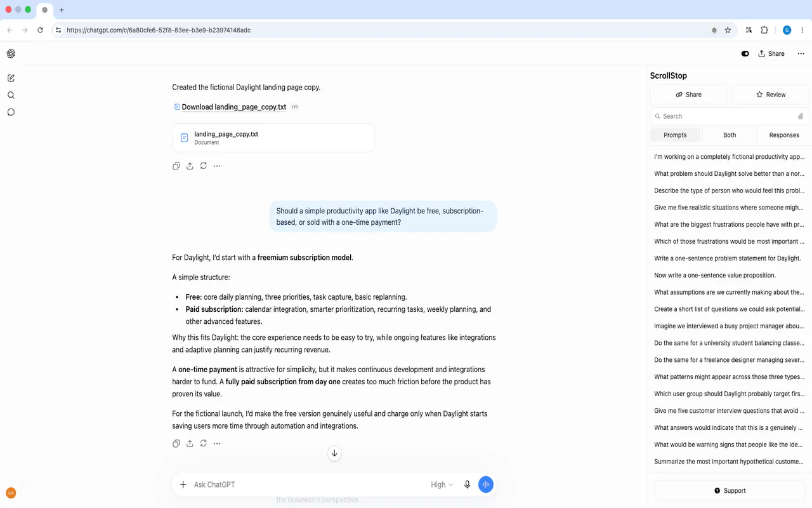Click the microphone dictation icon
The width and height of the screenshot is (812, 508).
pos(468,485)
